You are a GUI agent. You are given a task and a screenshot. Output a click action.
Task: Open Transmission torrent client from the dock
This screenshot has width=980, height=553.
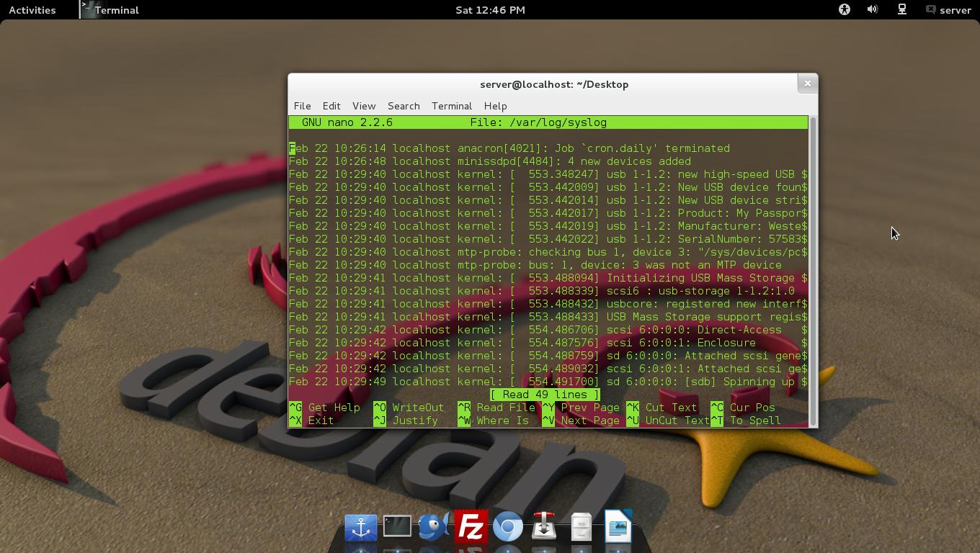[545, 527]
